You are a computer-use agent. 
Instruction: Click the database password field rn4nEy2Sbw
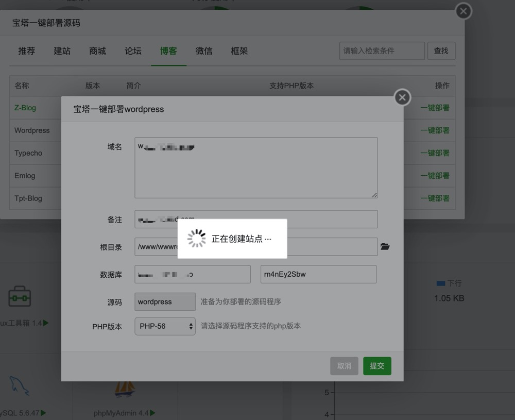click(319, 274)
